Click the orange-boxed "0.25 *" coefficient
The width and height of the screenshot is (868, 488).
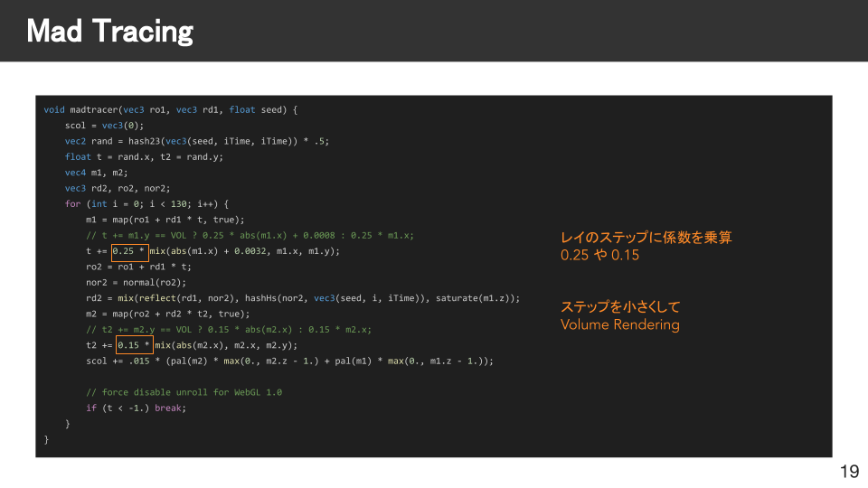[x=129, y=251]
